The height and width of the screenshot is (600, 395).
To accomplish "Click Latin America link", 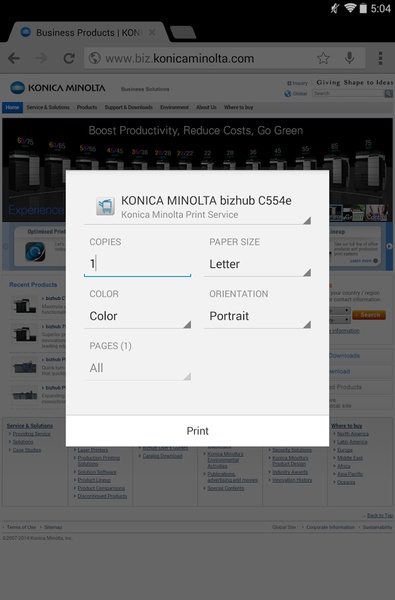I will pyautogui.click(x=352, y=442).
